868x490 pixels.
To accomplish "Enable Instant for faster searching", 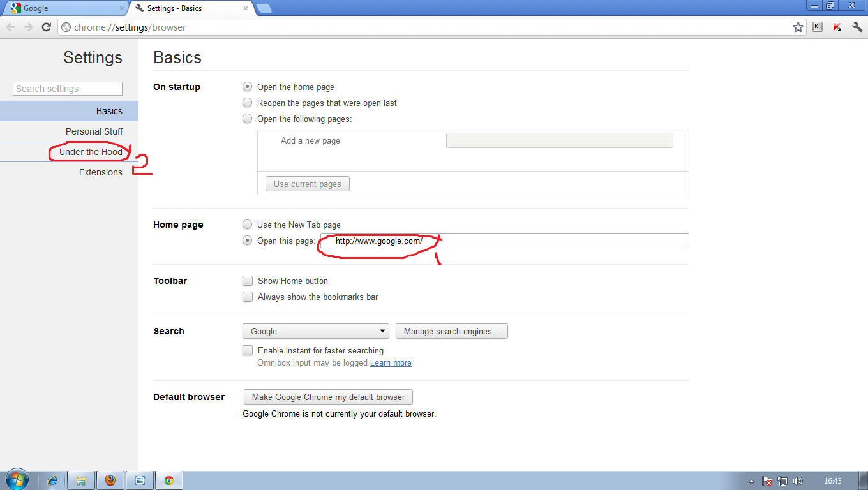I will point(248,350).
